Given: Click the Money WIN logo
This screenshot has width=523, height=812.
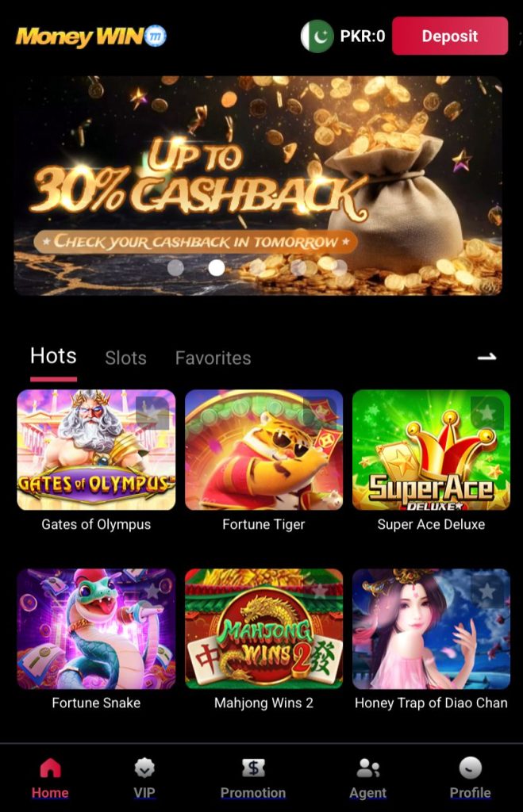Looking at the screenshot, I should pos(91,36).
